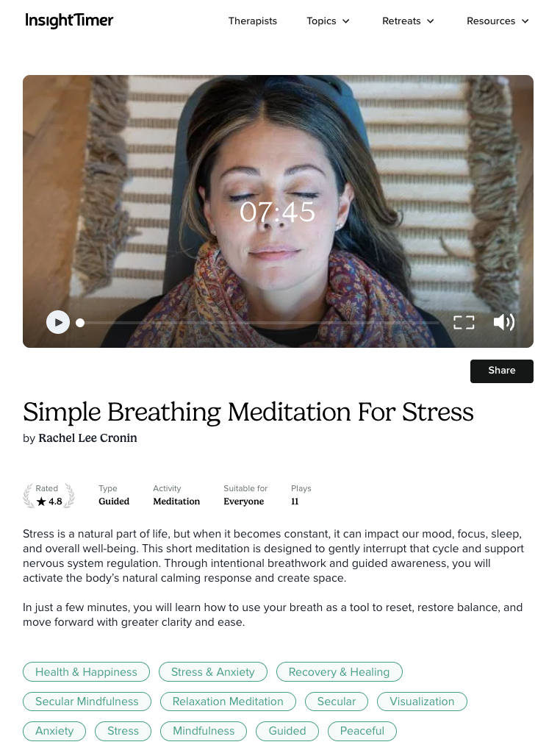The height and width of the screenshot is (753, 560).
Task: Open the Insight Timer logo homepage
Action: [69, 21]
